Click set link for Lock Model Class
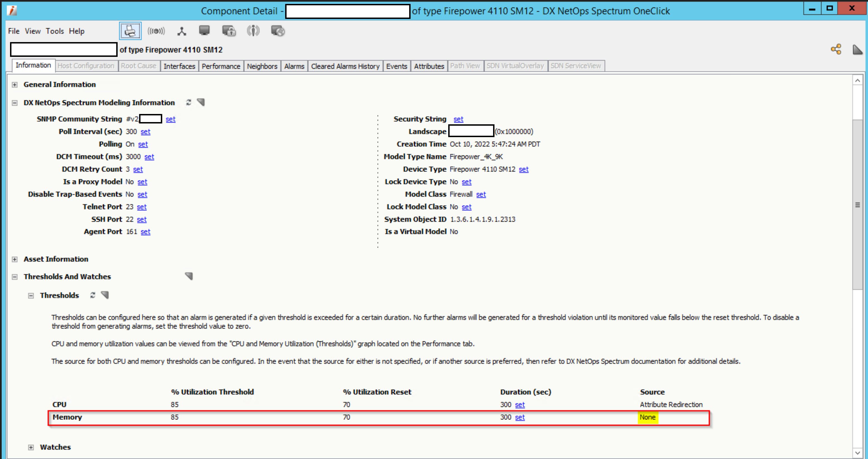The image size is (868, 459). coord(467,207)
